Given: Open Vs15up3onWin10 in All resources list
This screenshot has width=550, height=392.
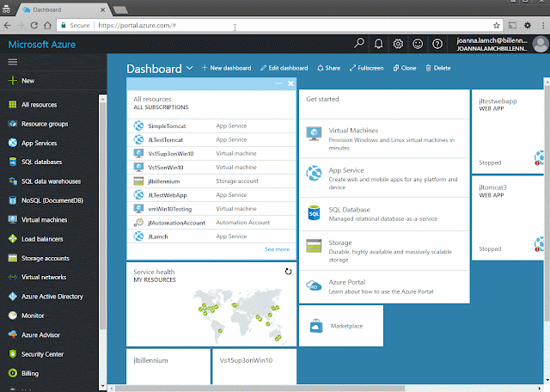Looking at the screenshot, I should pyautogui.click(x=211, y=154).
